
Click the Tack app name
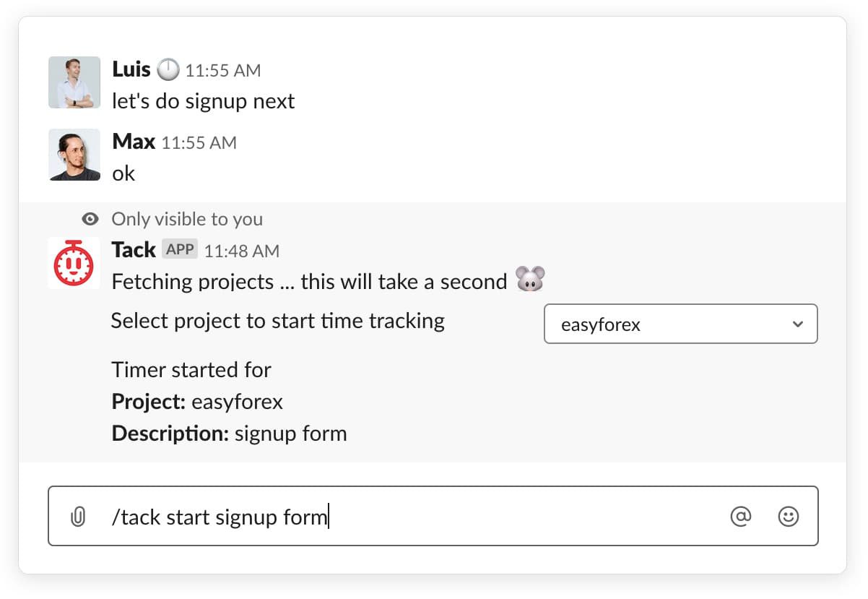pyautogui.click(x=134, y=249)
